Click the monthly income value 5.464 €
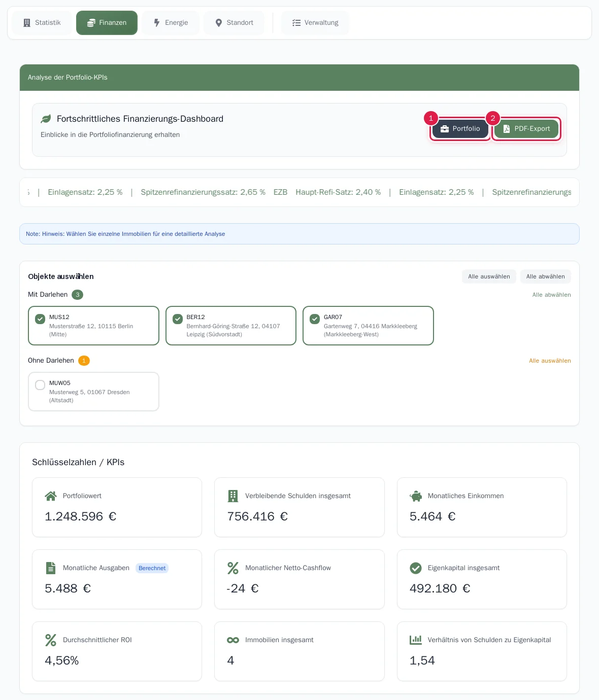Viewport: 599px width, 700px height. (x=432, y=516)
